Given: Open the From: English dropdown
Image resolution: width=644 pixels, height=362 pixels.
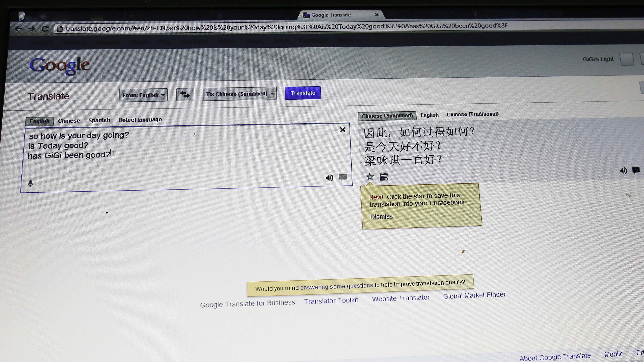Looking at the screenshot, I should click(x=143, y=95).
